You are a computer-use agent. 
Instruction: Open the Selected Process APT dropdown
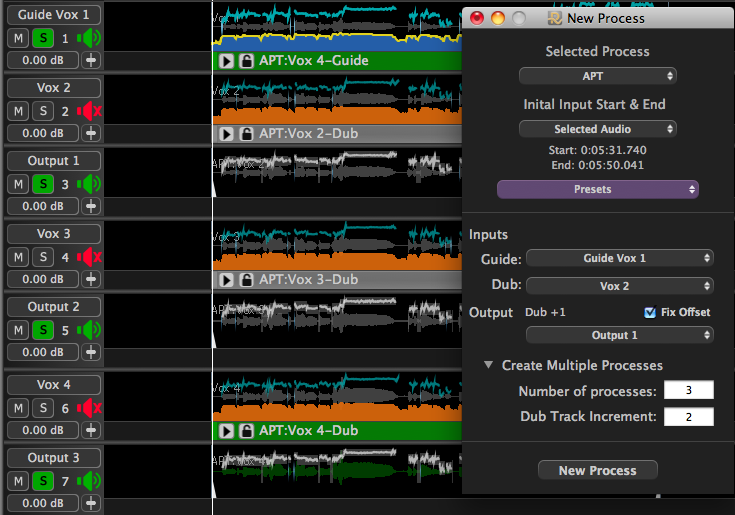[x=597, y=75]
